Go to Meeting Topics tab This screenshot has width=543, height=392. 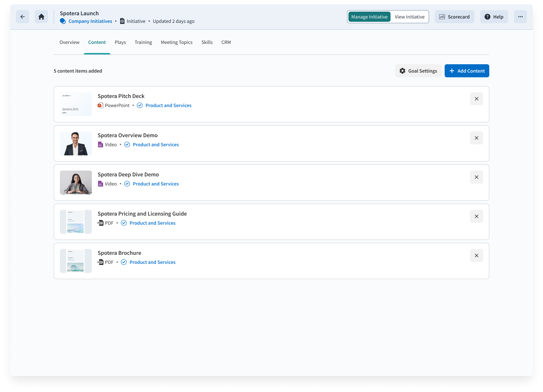[x=176, y=42]
